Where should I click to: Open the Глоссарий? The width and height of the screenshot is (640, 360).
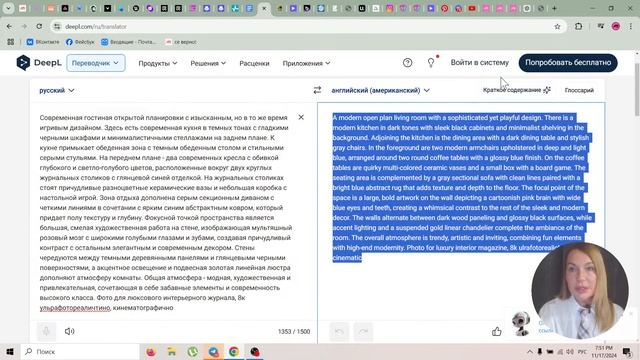coord(579,90)
